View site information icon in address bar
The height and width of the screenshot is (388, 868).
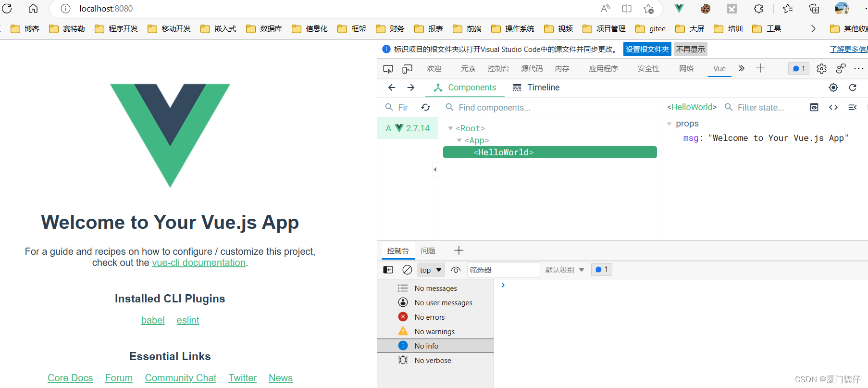click(x=66, y=9)
